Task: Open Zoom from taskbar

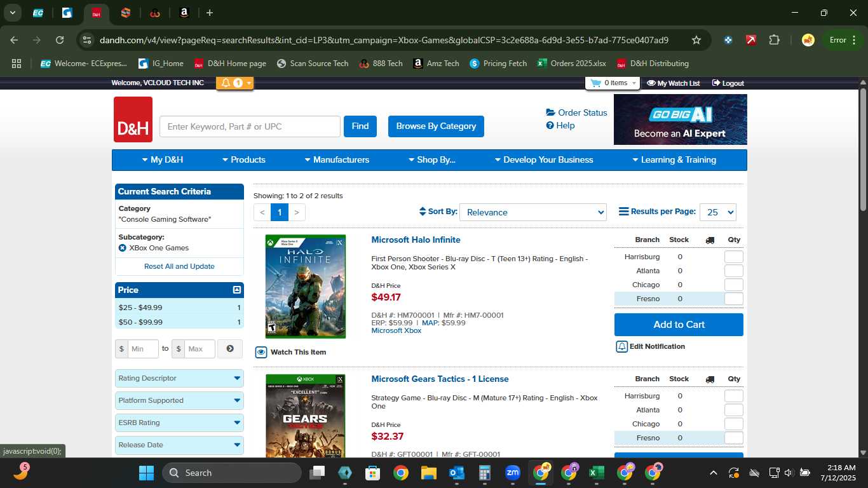Action: [x=512, y=473]
